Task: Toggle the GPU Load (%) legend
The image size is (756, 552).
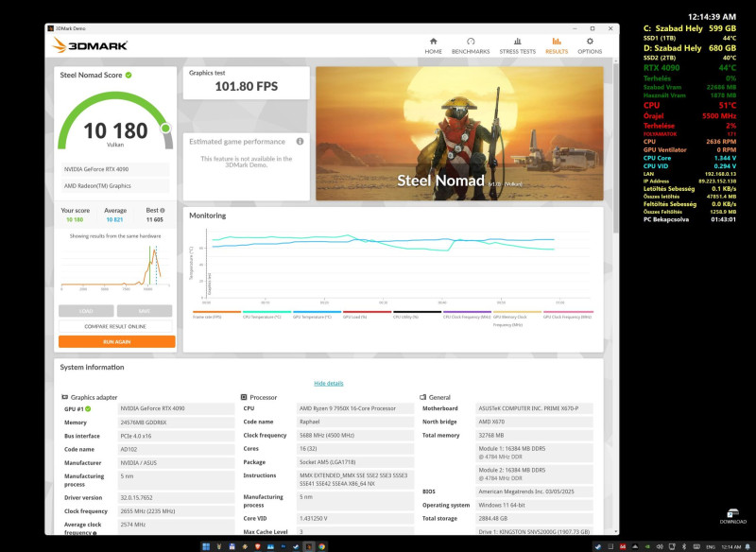Action: (367, 315)
